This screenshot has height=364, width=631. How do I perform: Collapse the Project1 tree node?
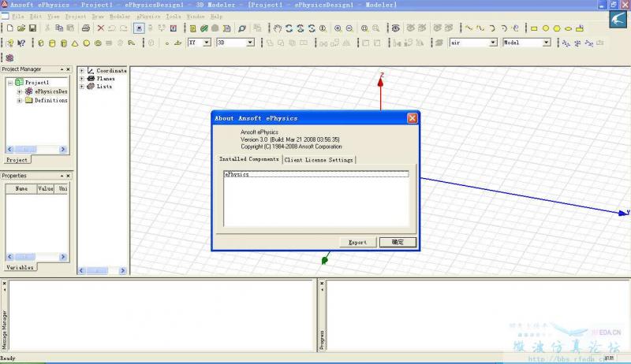pos(10,83)
